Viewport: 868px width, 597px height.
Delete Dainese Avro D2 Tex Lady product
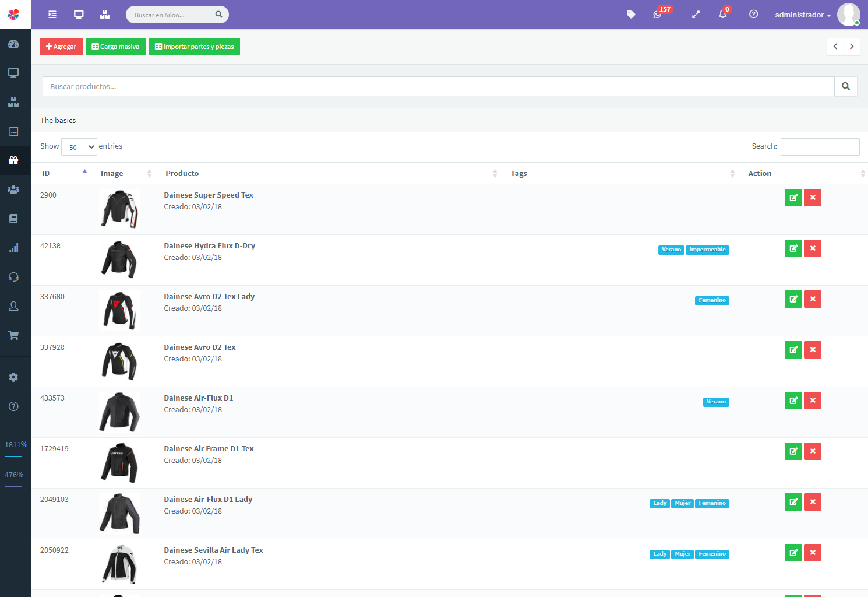click(x=813, y=299)
